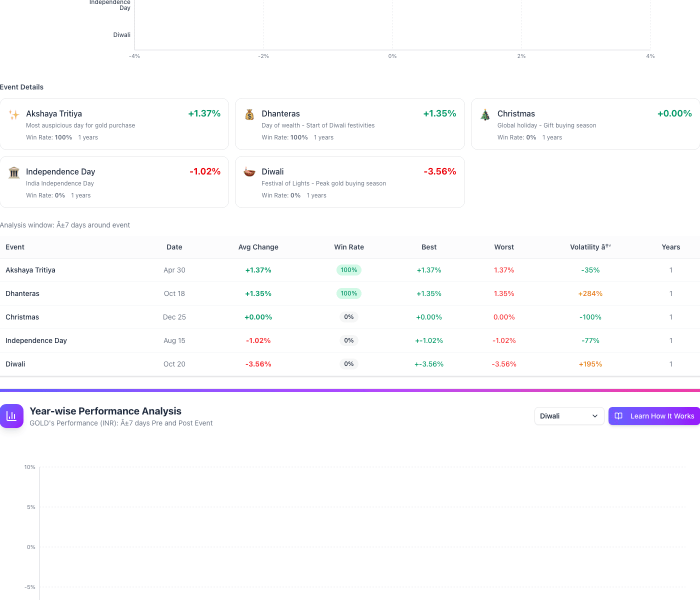700x600 pixels.
Task: Click the classical building icon for Independence Day
Action: click(x=14, y=172)
